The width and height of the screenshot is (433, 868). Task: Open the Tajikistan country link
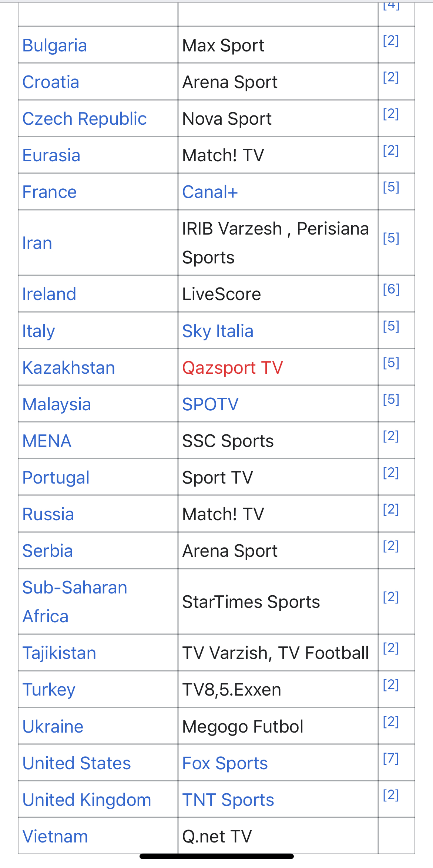59,653
